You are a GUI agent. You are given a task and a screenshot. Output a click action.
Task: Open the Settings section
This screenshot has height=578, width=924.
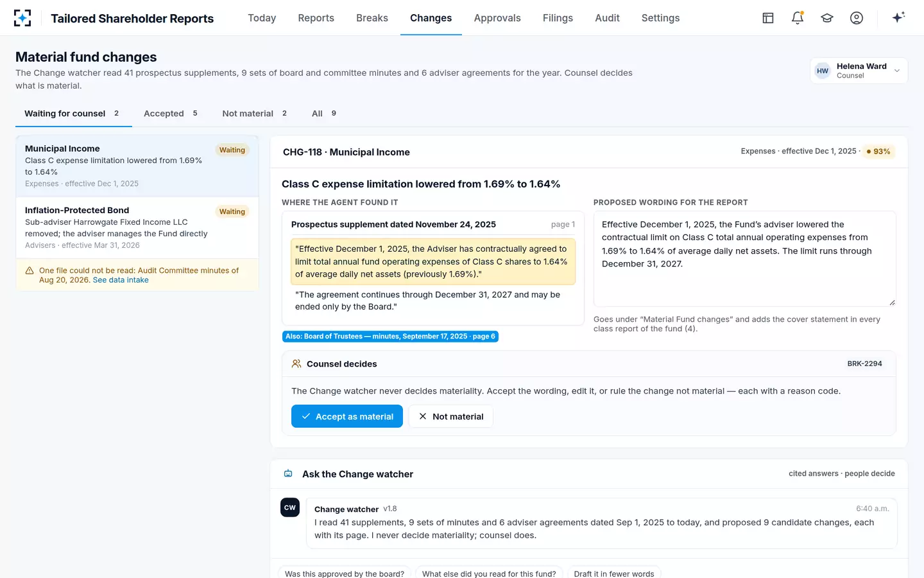(x=660, y=18)
